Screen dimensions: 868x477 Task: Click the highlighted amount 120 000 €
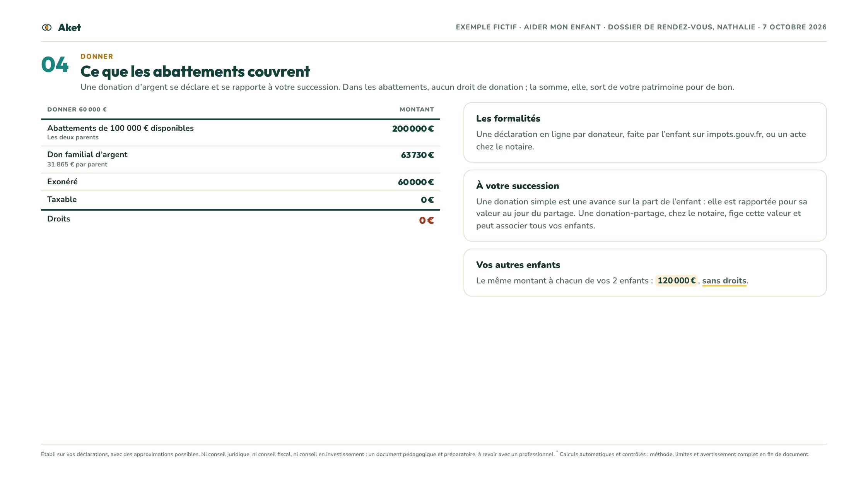[676, 281]
